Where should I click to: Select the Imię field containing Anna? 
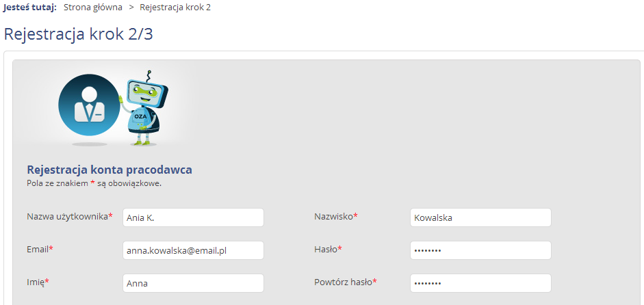[193, 283]
